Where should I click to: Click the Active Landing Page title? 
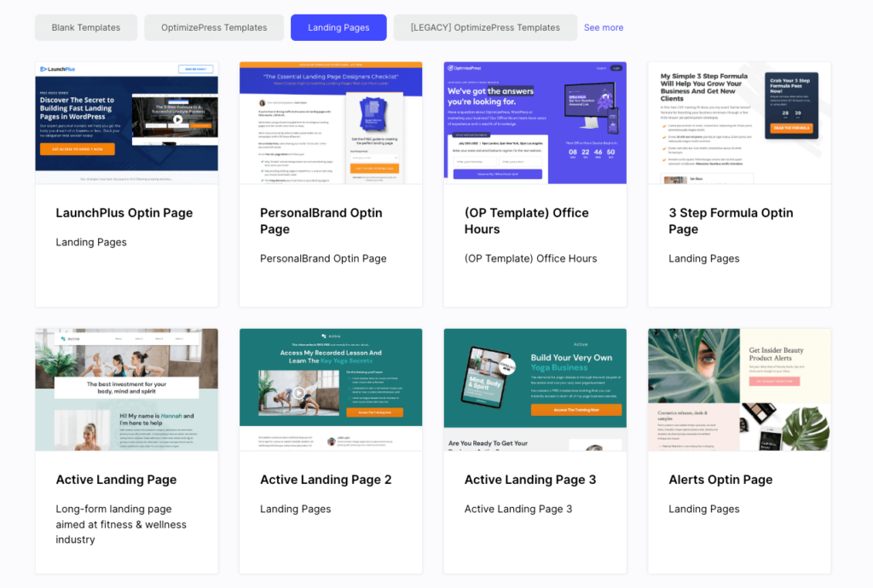[116, 480]
